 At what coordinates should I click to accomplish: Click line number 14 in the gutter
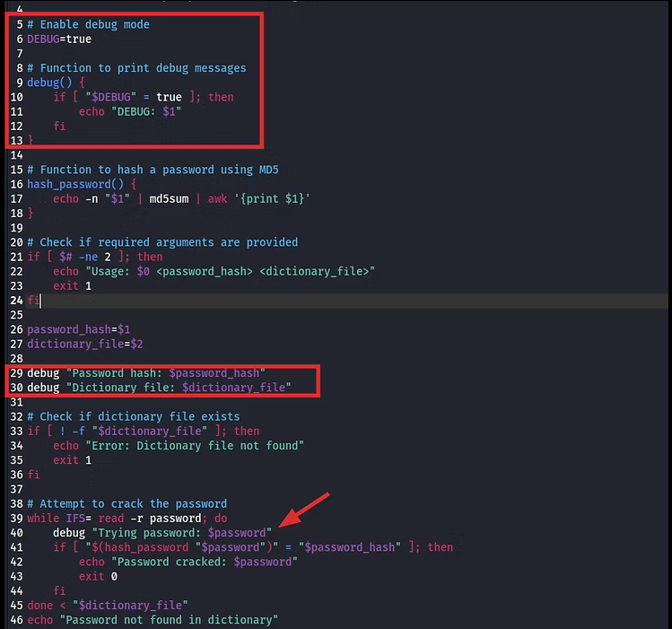click(17, 155)
